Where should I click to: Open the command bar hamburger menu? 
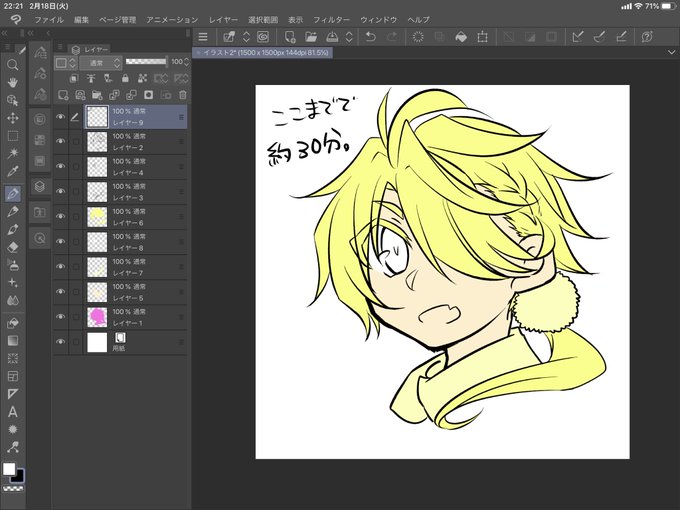(x=203, y=37)
